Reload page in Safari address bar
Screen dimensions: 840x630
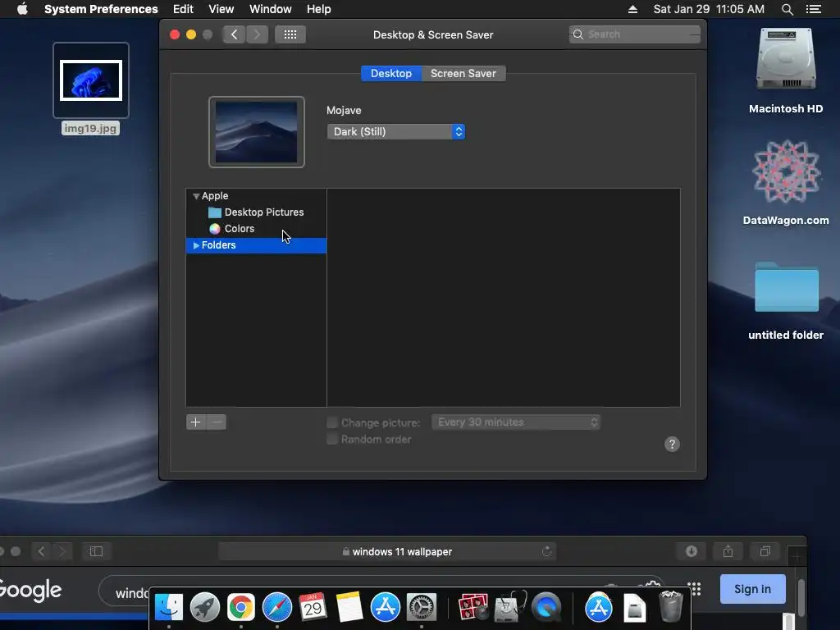[x=546, y=551]
